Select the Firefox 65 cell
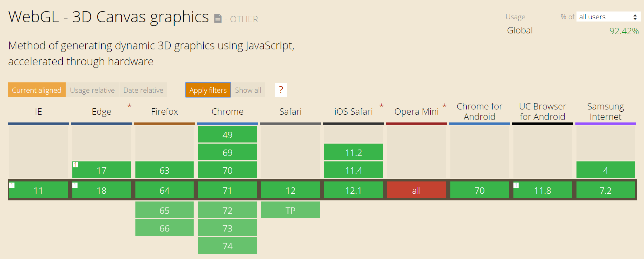 tap(164, 210)
